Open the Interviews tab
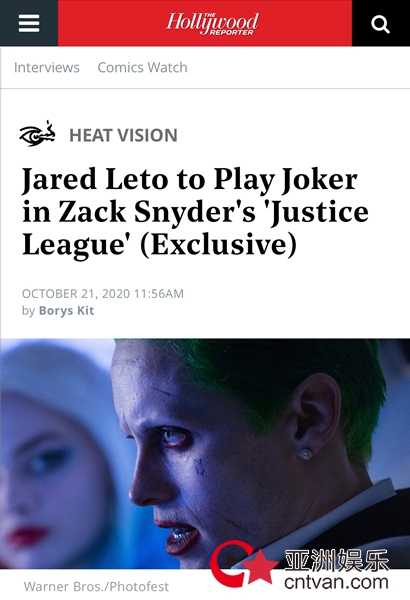The image size is (410, 600). pyautogui.click(x=47, y=67)
